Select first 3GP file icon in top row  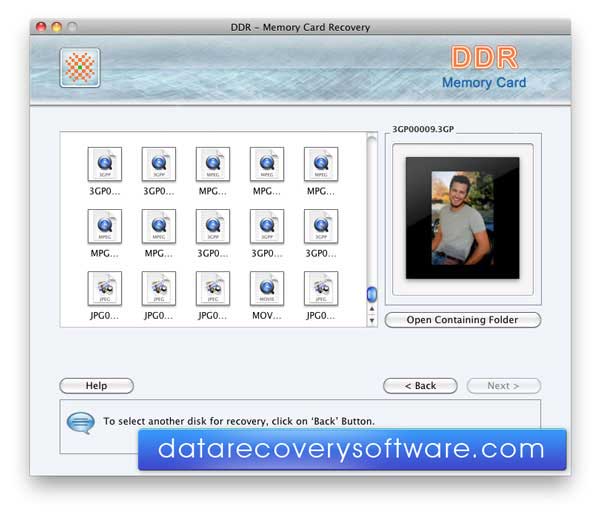pos(104,164)
